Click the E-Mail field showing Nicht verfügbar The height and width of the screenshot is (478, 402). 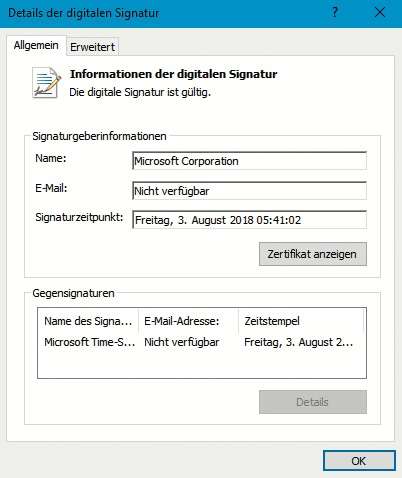pyautogui.click(x=249, y=191)
